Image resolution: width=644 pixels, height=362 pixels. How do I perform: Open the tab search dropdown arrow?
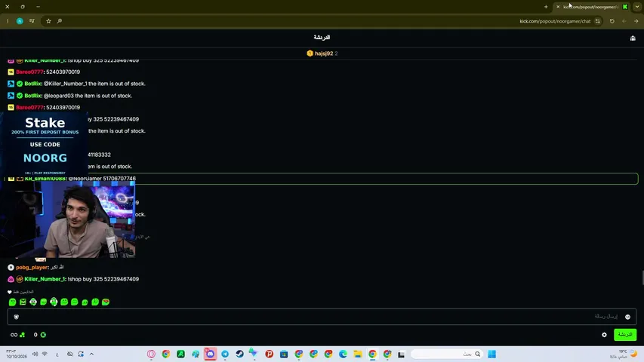pos(637,7)
